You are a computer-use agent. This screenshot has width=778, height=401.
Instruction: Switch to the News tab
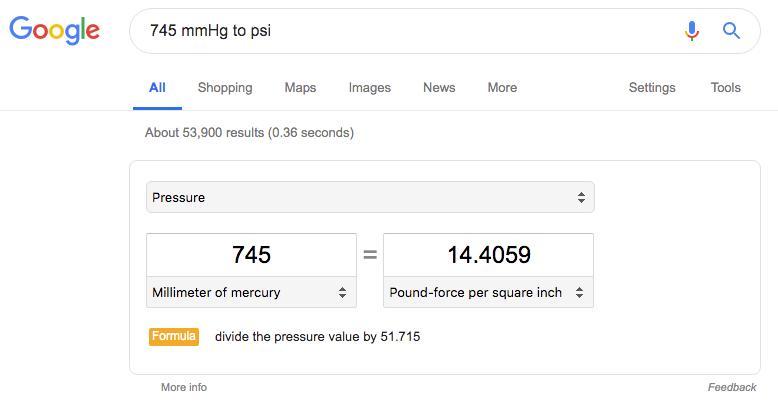pyautogui.click(x=439, y=87)
